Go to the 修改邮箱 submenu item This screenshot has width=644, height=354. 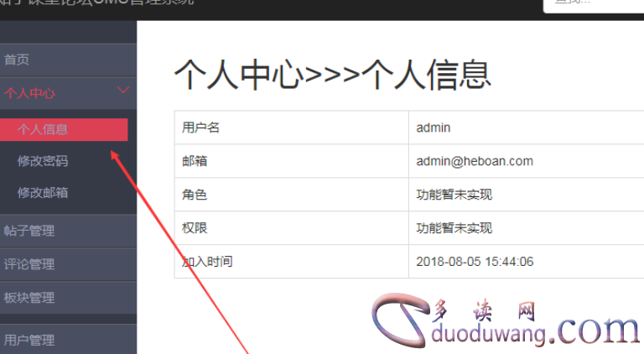pyautogui.click(x=43, y=193)
